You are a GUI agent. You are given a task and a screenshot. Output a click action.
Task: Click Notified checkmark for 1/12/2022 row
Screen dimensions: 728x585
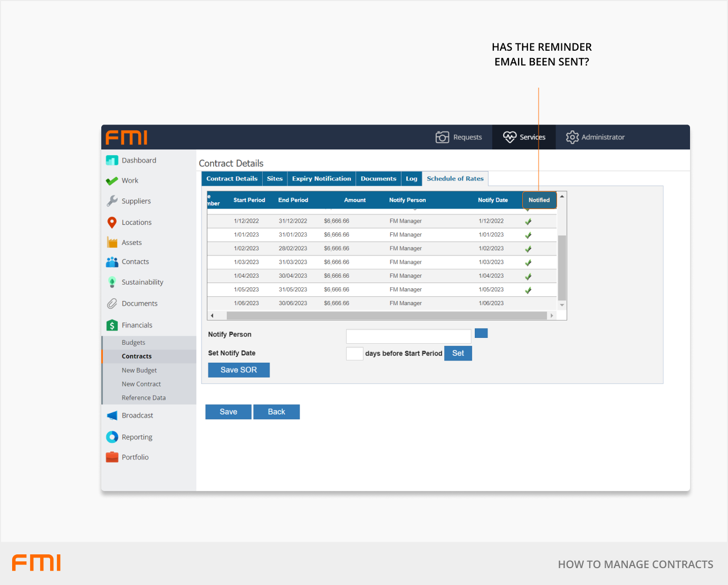tap(528, 222)
